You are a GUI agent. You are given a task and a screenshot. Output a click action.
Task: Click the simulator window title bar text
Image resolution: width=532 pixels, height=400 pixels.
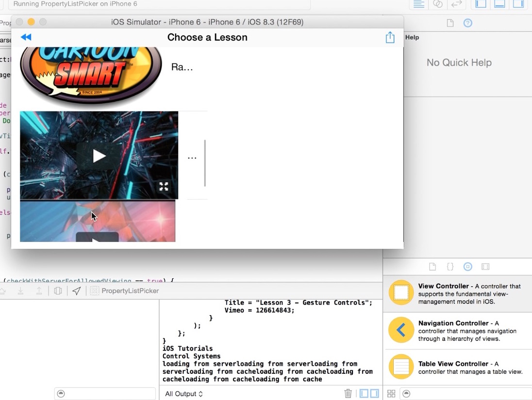(207, 22)
